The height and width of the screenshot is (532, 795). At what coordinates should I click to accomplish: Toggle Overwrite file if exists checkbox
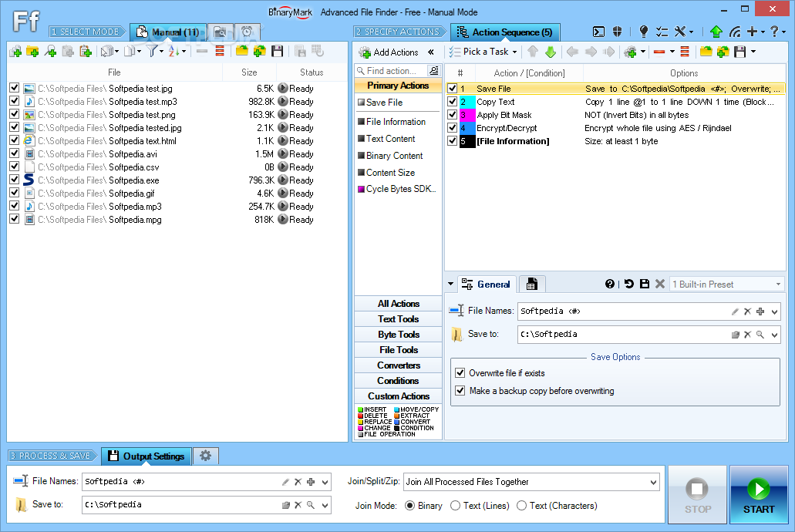tap(460, 372)
